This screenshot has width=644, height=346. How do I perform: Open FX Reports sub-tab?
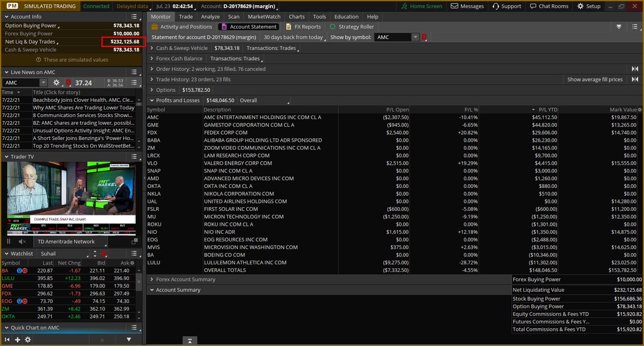[x=304, y=27]
